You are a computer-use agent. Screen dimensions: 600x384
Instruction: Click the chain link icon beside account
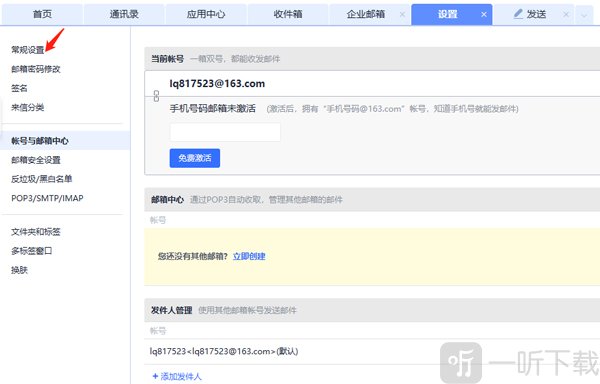click(x=156, y=96)
